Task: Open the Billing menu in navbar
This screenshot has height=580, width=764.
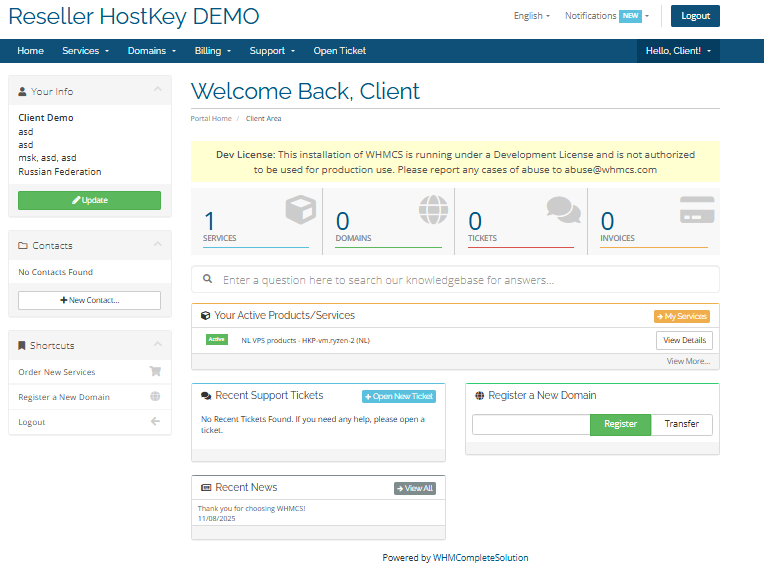Action: pos(212,51)
